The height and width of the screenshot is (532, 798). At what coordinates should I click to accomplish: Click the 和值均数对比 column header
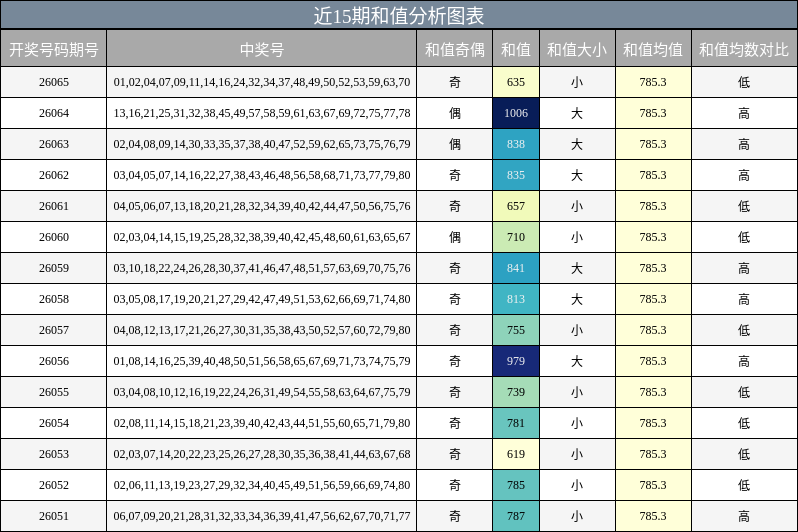[x=744, y=49]
